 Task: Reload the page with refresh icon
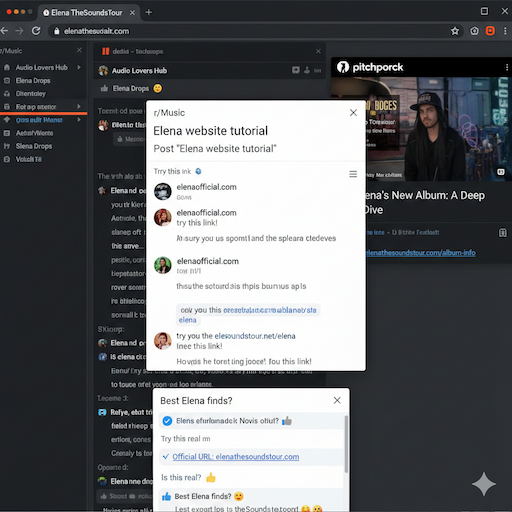coord(36,31)
